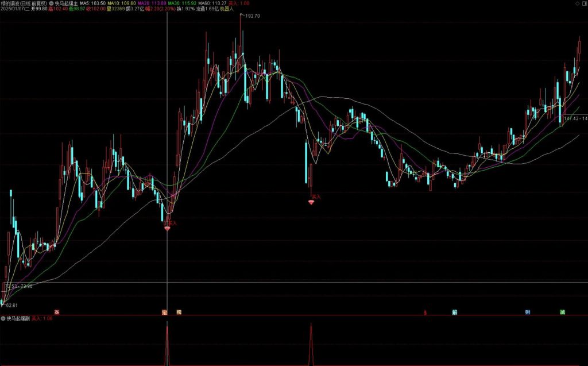Click the 榜 event marker on timeline

coord(179,313)
